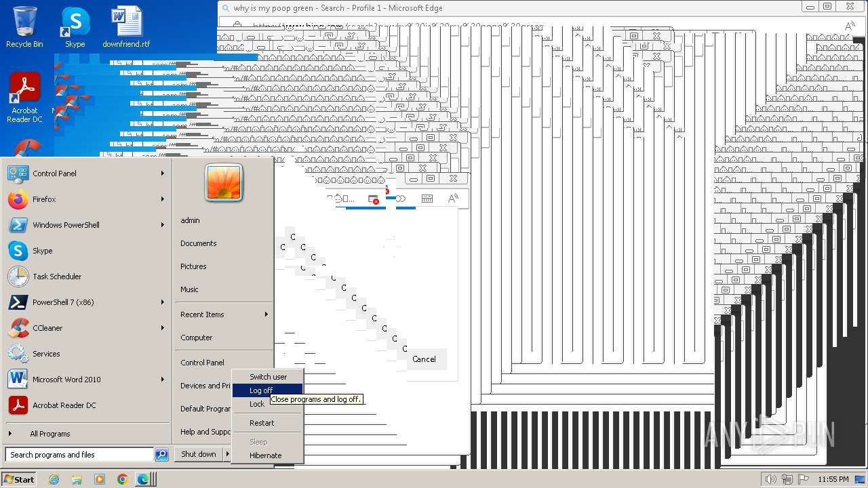Launch PowerShell 7 (x86) entry
This screenshot has width=868, height=488.
tap(85, 302)
